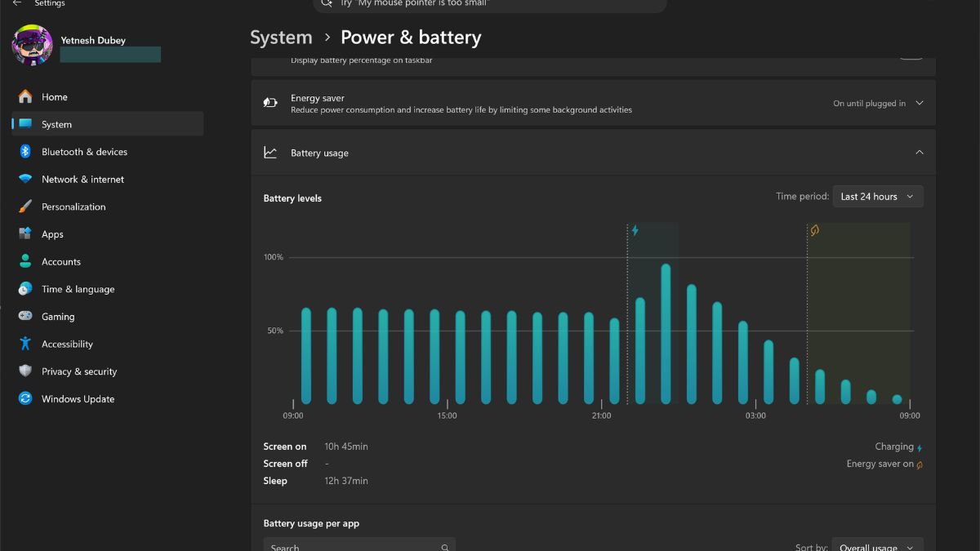Screen dimensions: 980x551
Task: Collapse the Battery usage section
Action: (920, 153)
